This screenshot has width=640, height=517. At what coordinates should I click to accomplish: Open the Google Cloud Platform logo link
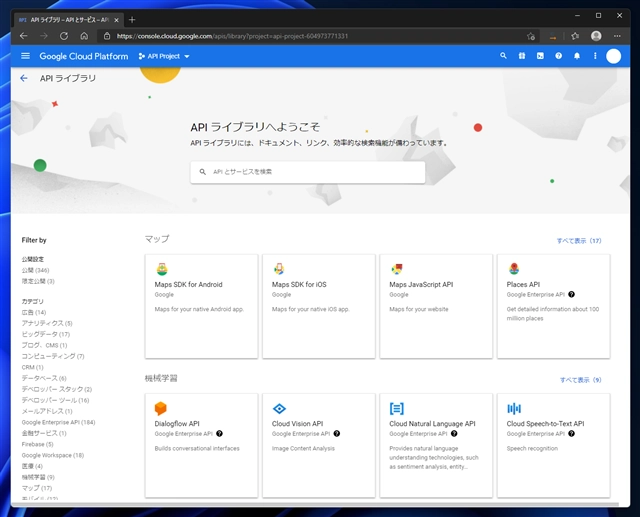click(84, 56)
